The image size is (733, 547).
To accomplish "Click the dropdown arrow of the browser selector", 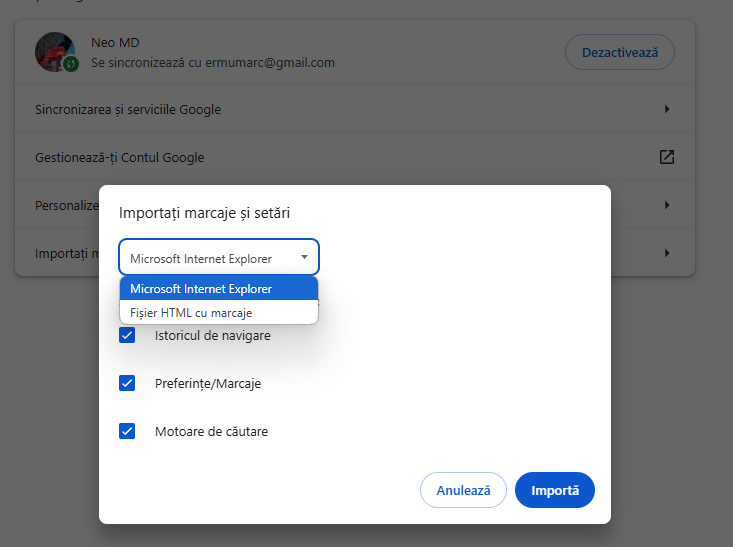I will (x=304, y=257).
